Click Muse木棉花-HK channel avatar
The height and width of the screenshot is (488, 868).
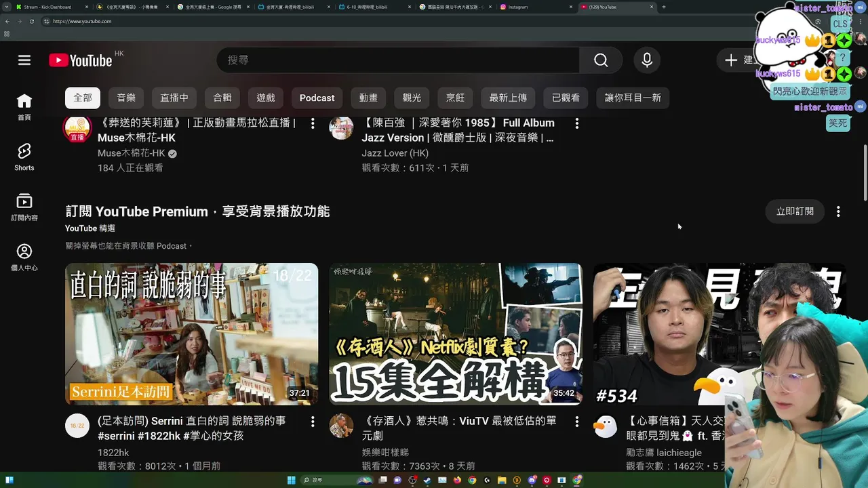77,129
